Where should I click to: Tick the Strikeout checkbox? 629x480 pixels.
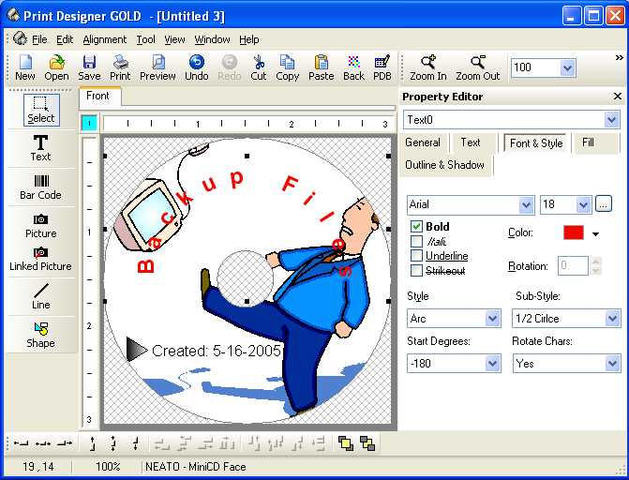(x=417, y=271)
